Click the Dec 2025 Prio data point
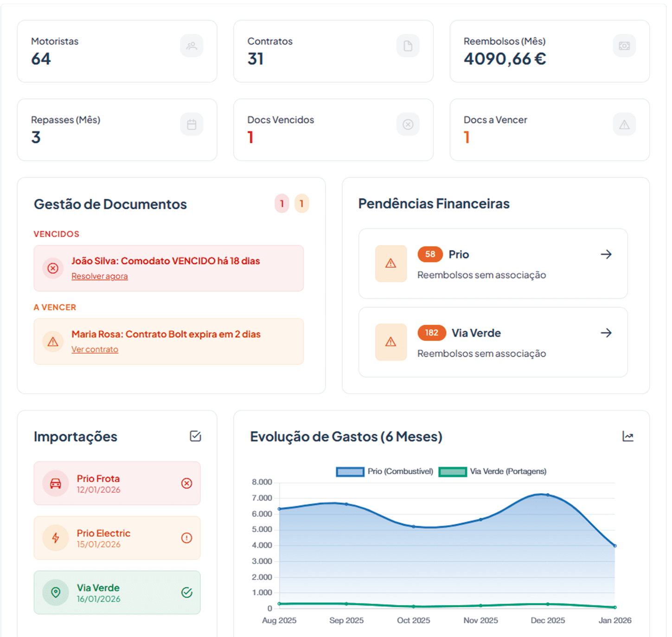The width and height of the screenshot is (672, 637). point(548,495)
